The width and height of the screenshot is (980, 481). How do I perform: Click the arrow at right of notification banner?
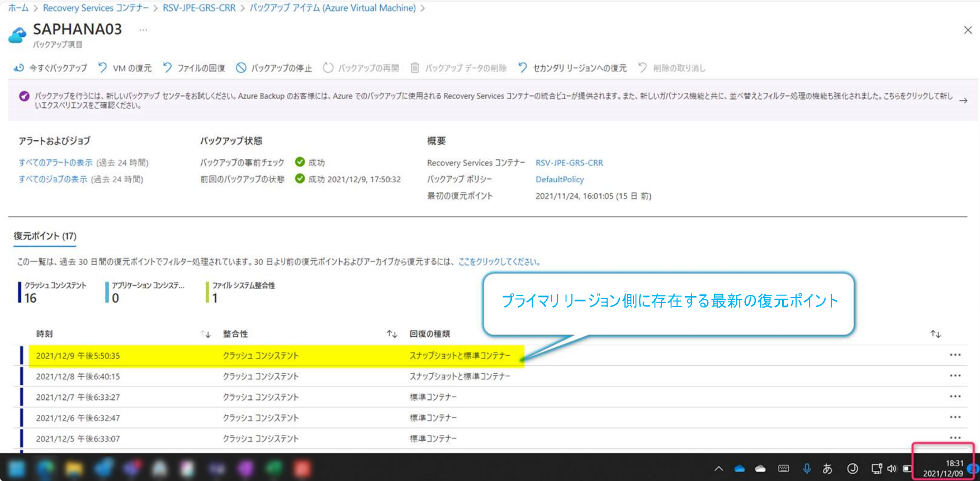point(963,101)
